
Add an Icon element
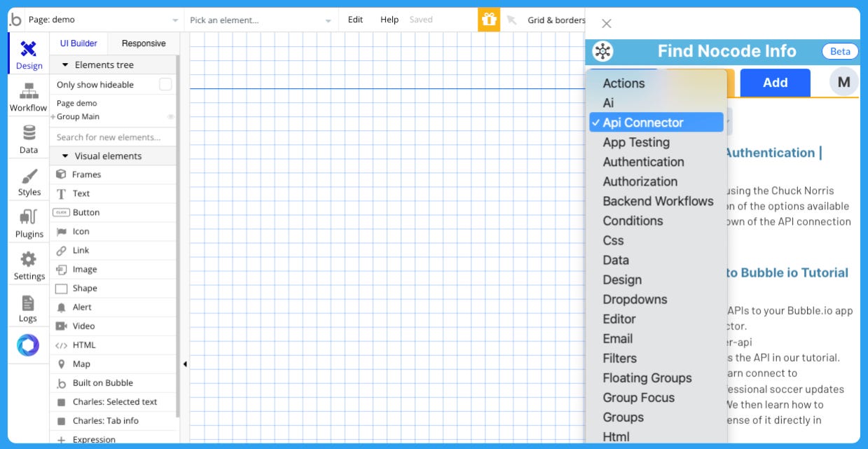pyautogui.click(x=113, y=231)
